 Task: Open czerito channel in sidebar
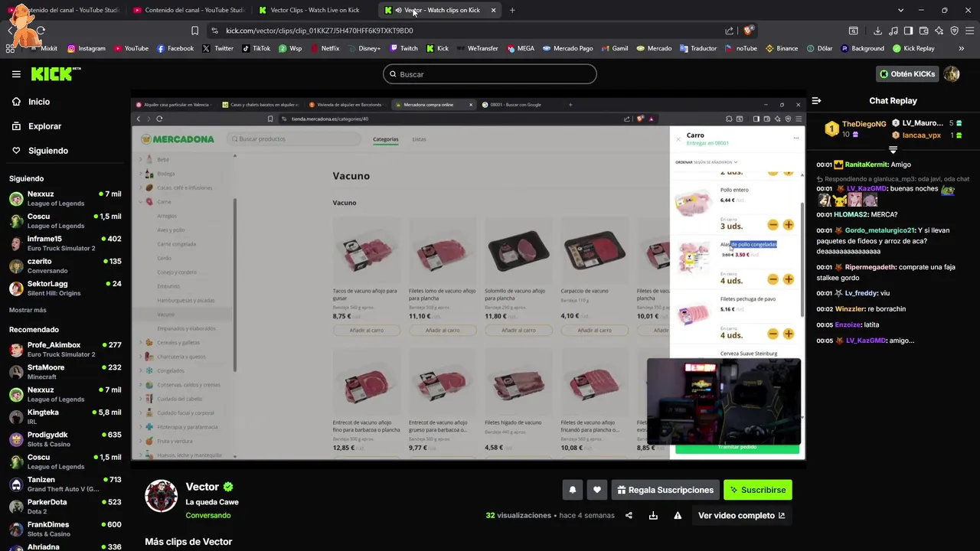click(x=65, y=266)
